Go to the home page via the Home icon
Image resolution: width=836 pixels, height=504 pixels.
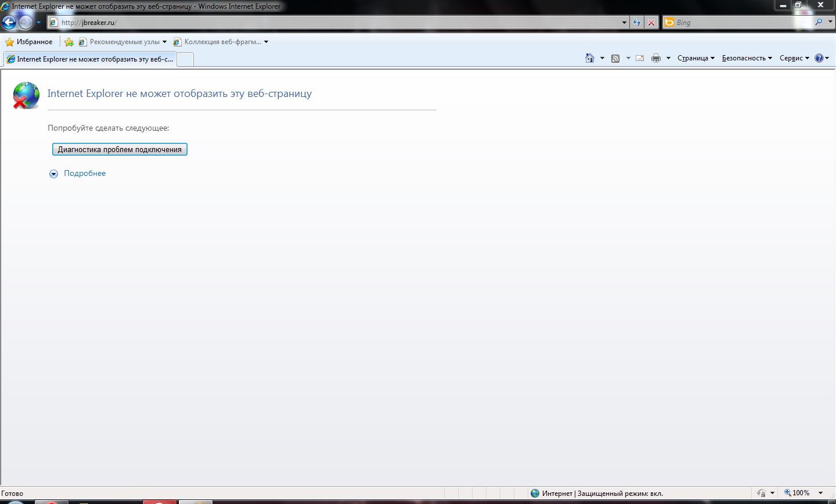click(590, 58)
